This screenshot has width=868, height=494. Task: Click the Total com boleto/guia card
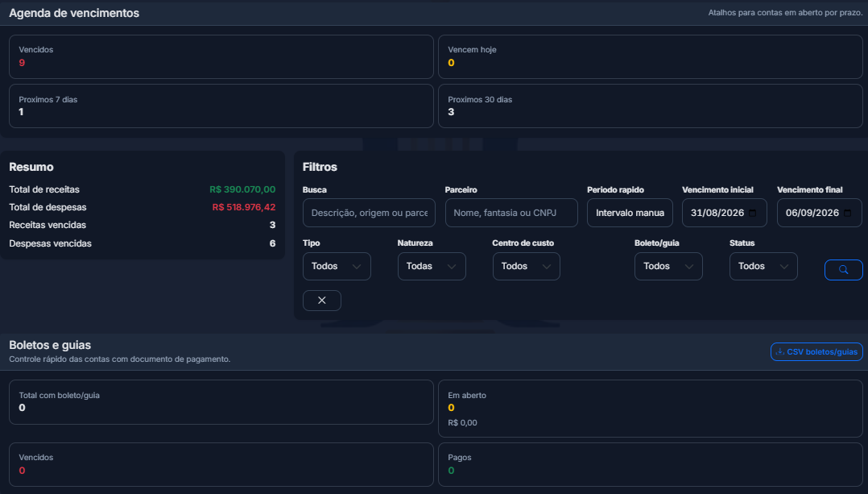pos(221,402)
